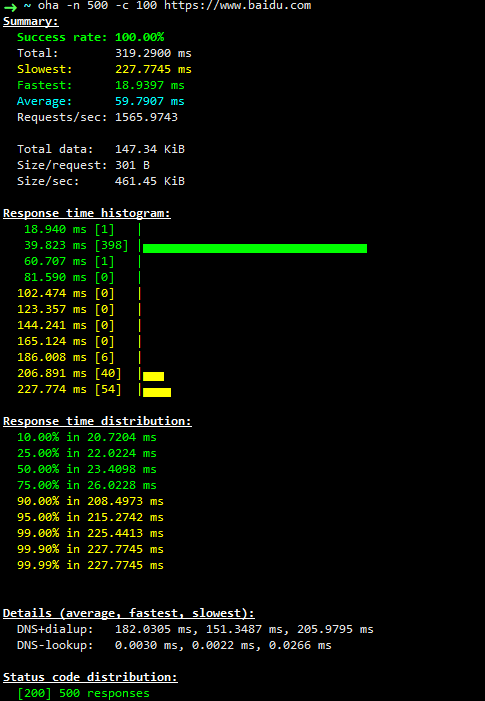This screenshot has width=485, height=701.
Task: Click histogram row 18.940 ms
Action: point(82,229)
